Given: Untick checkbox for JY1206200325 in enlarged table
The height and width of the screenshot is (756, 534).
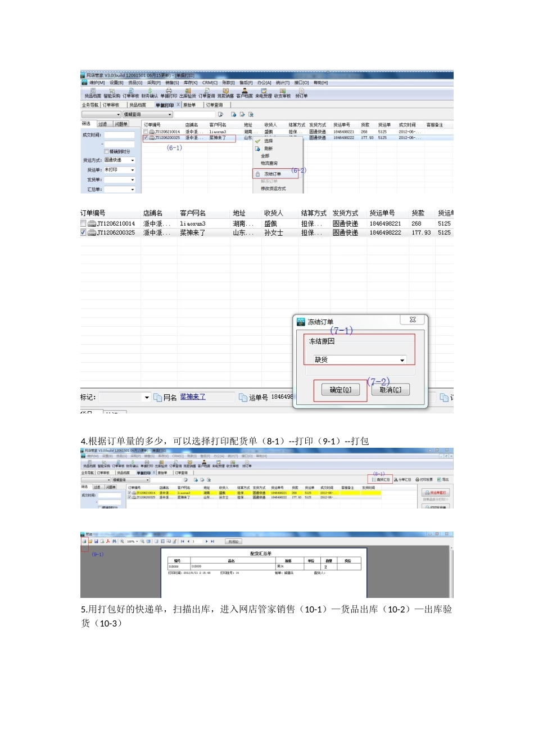Looking at the screenshot, I should click(x=83, y=232).
